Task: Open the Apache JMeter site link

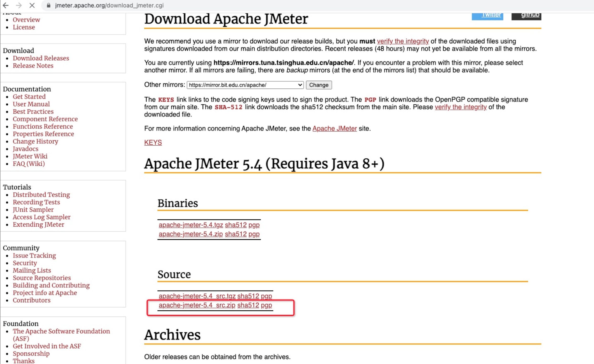Action: (x=335, y=129)
